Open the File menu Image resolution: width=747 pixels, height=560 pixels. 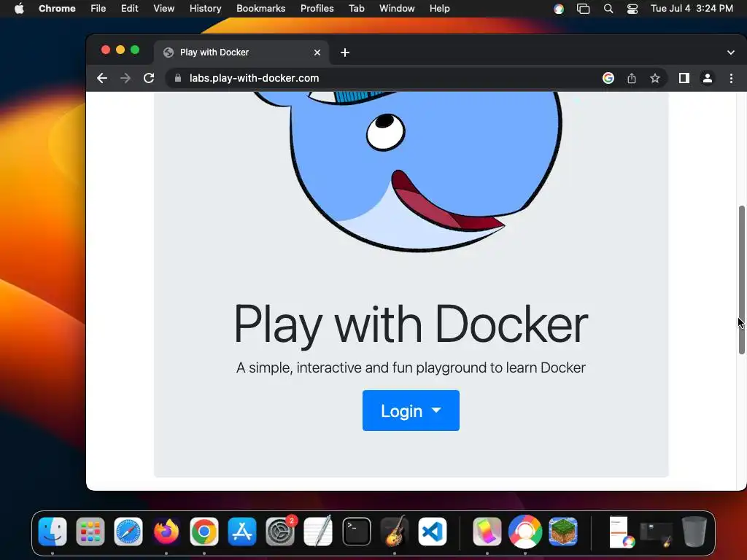pyautogui.click(x=98, y=9)
